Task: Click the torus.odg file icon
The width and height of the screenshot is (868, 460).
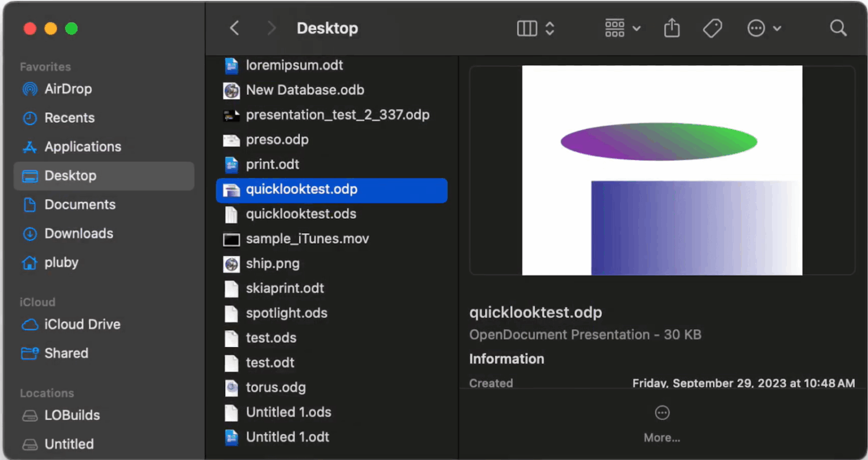Action: coord(231,388)
